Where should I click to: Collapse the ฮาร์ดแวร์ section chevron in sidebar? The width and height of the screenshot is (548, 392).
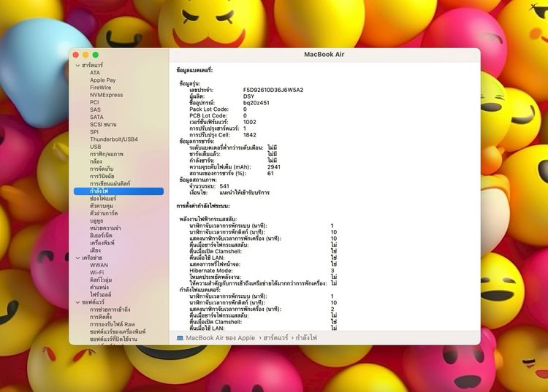pos(77,65)
